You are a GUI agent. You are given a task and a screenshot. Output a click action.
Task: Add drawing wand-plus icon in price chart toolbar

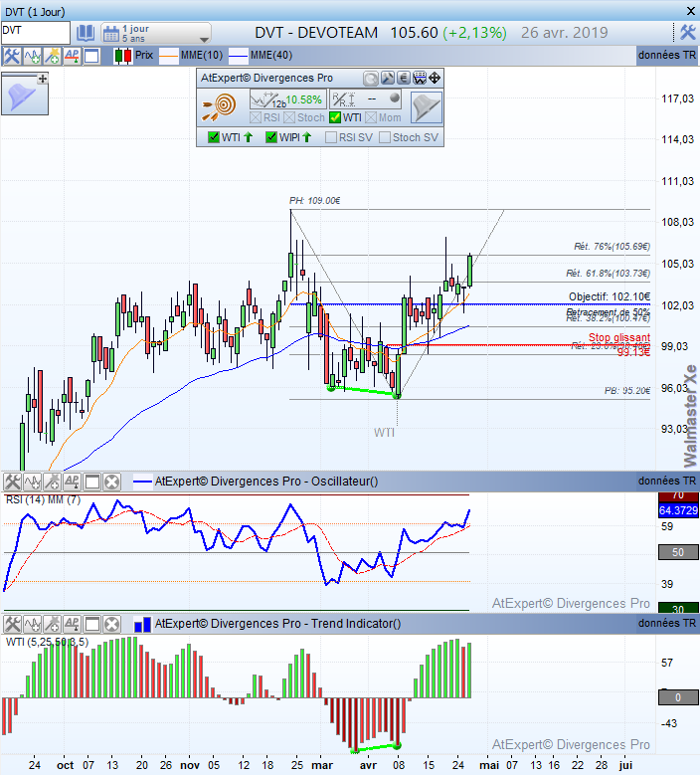pos(53,56)
